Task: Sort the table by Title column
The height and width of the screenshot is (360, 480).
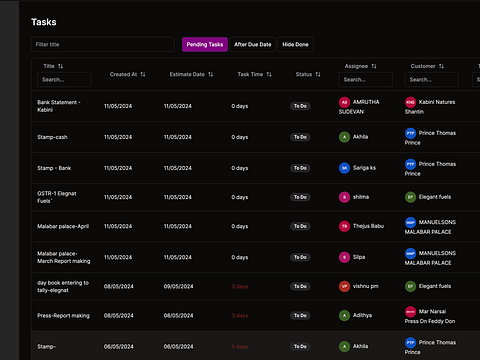Action: pos(60,66)
